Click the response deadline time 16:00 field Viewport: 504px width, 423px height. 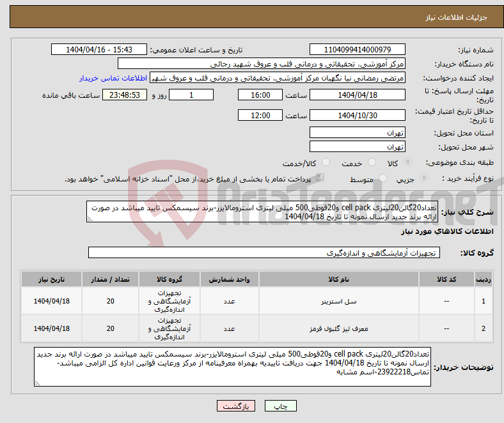pyautogui.click(x=260, y=95)
